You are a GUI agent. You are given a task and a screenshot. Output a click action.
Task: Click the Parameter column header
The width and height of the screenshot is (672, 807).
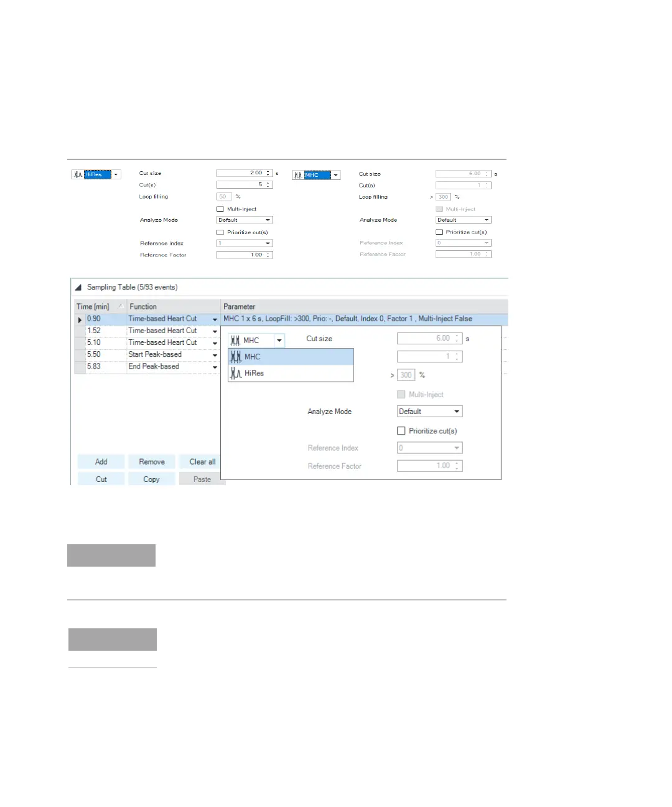pos(365,306)
